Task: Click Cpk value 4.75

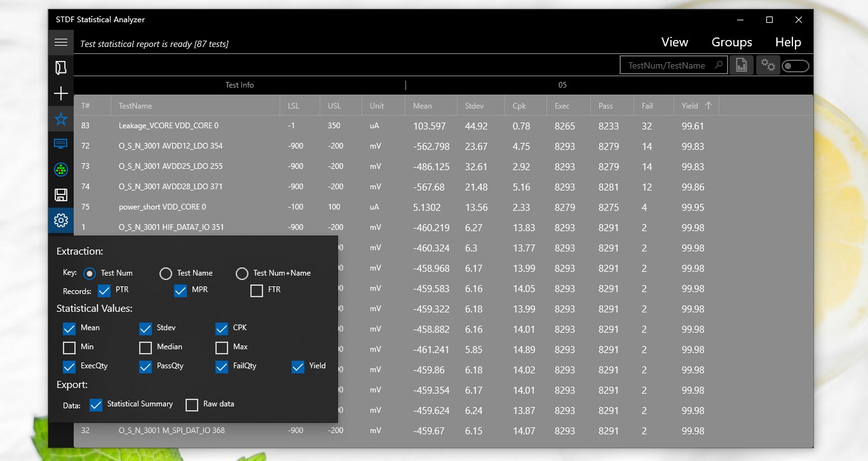Action: 521,147
